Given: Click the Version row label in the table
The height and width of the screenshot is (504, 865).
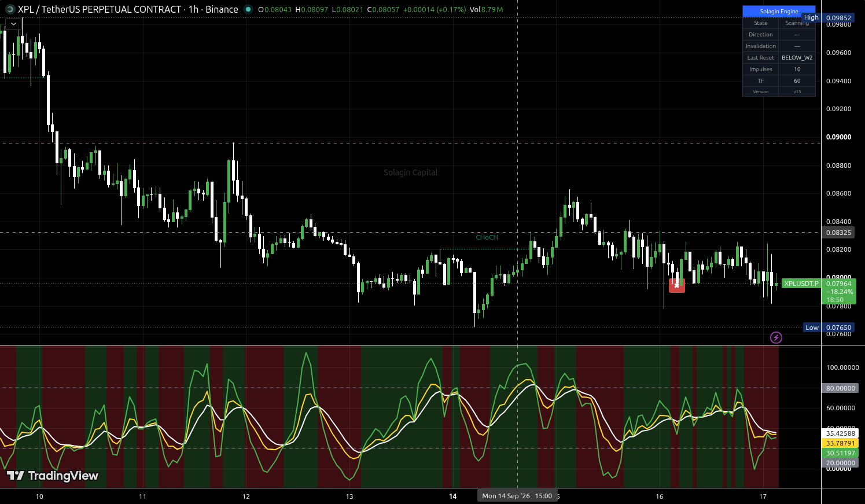Looking at the screenshot, I should [x=760, y=91].
